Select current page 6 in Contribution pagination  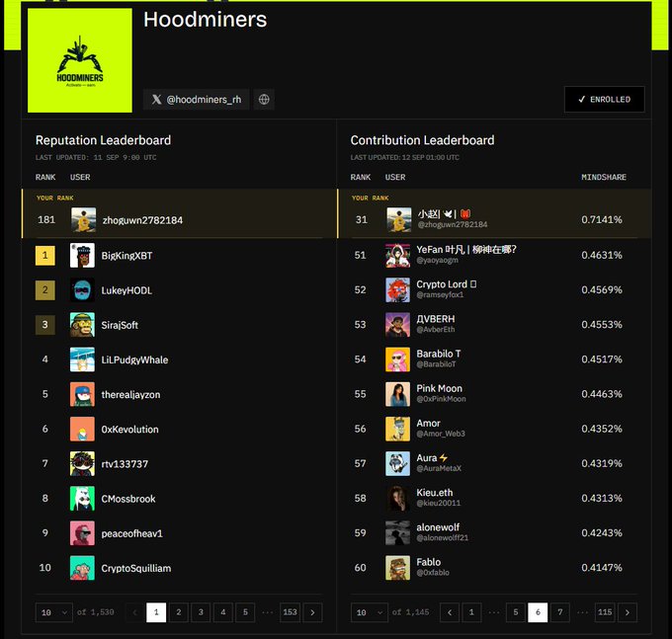[x=538, y=612]
